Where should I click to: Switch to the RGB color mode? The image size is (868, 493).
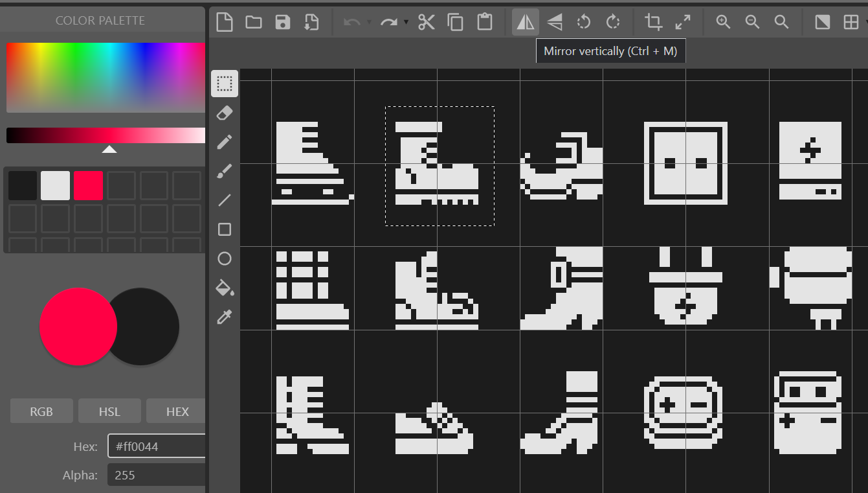(x=41, y=411)
